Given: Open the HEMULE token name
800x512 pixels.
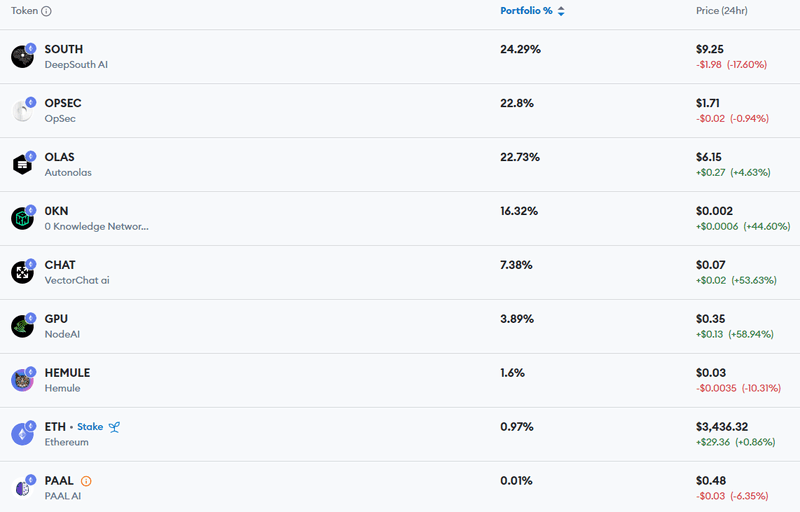Looking at the screenshot, I should click(67, 373).
